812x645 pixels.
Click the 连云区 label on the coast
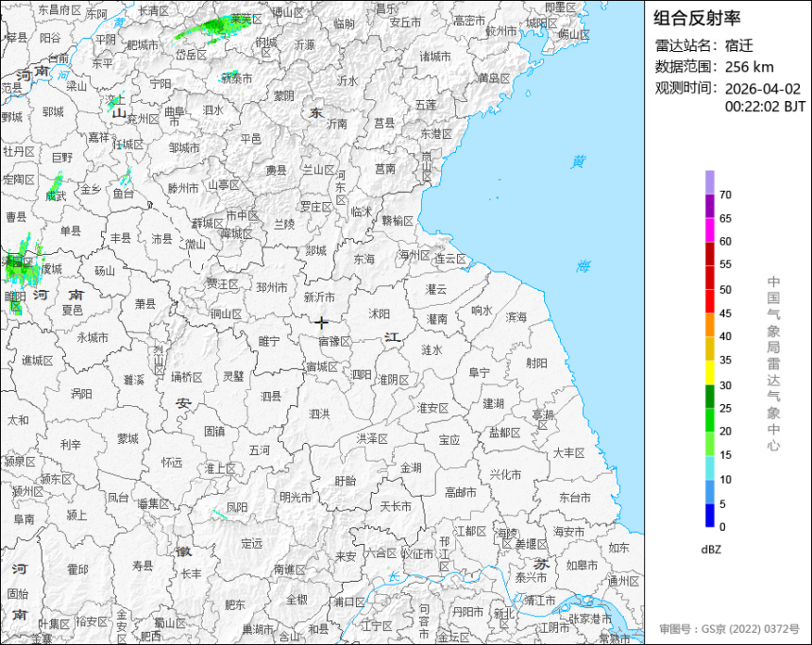(x=450, y=258)
